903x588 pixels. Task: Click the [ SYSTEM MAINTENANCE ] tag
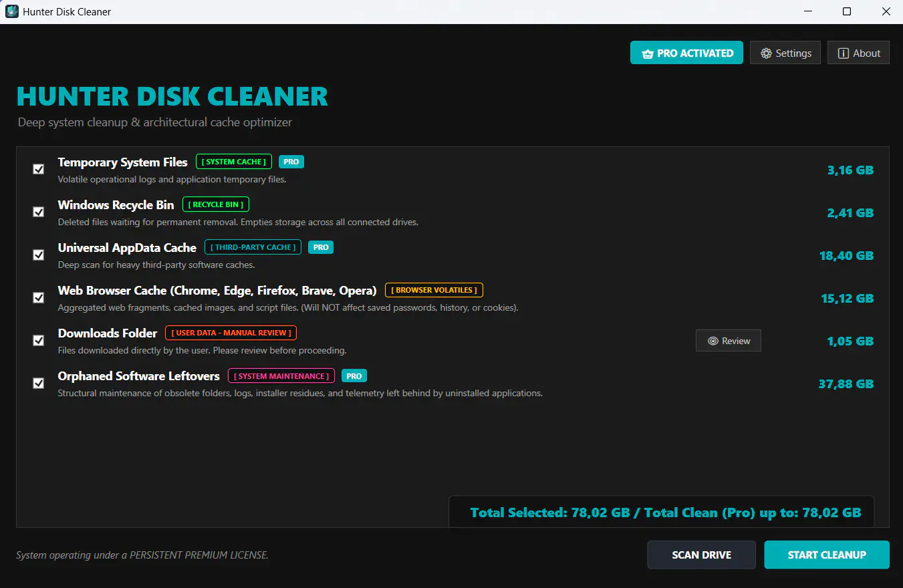[x=281, y=376]
